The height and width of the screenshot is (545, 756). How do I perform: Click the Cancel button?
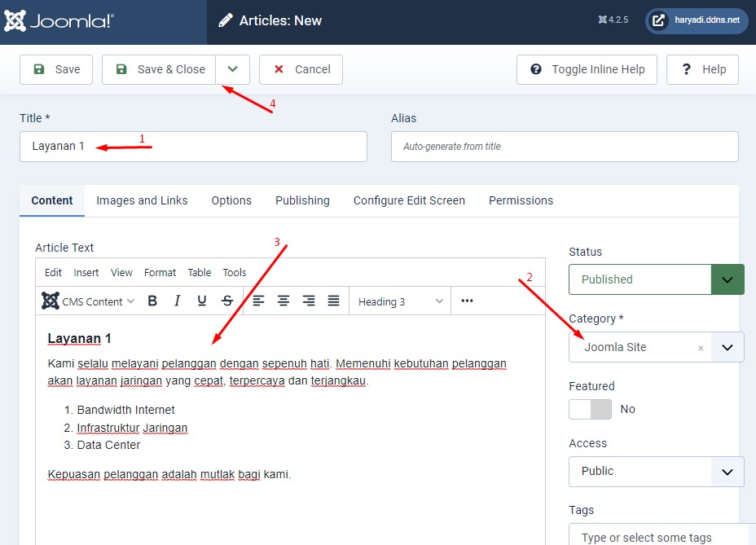coord(301,69)
